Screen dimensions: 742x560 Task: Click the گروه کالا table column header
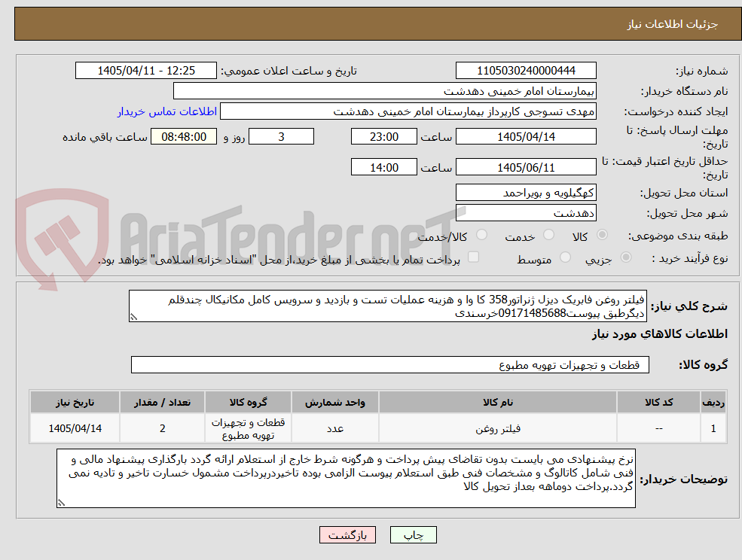[248, 402]
